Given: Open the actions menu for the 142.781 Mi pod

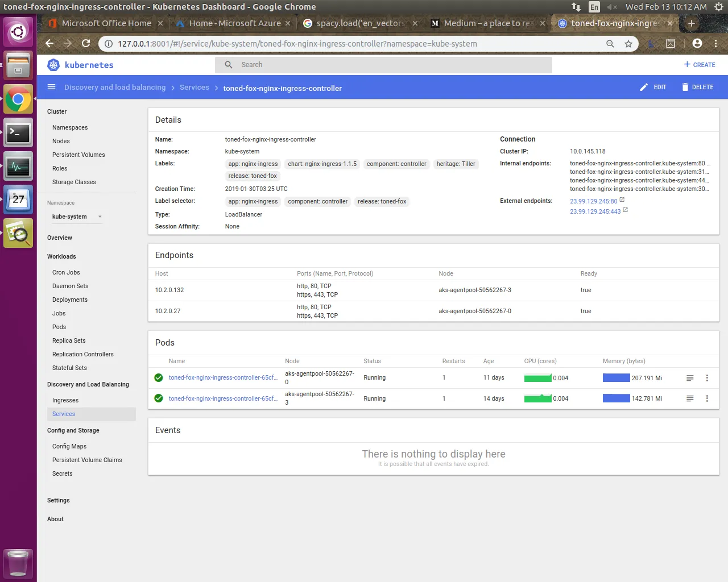Looking at the screenshot, I should pos(707,398).
